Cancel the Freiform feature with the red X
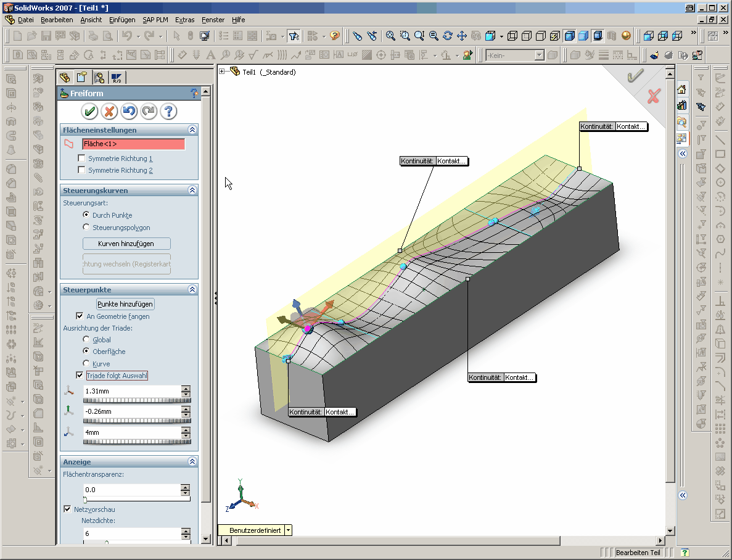The image size is (732, 560). point(109,112)
